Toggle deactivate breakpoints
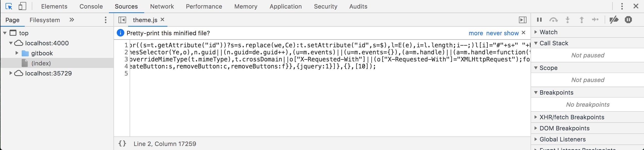This screenshot has height=150, width=644. click(x=614, y=19)
